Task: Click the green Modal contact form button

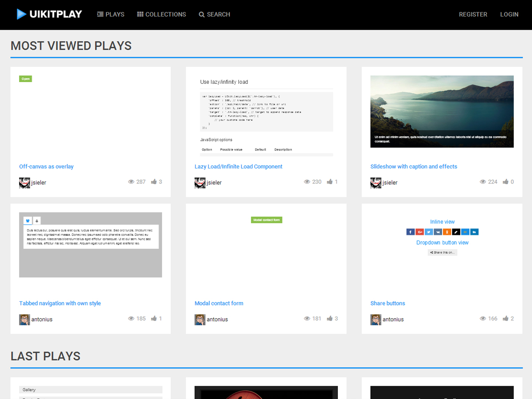Action: [x=266, y=220]
